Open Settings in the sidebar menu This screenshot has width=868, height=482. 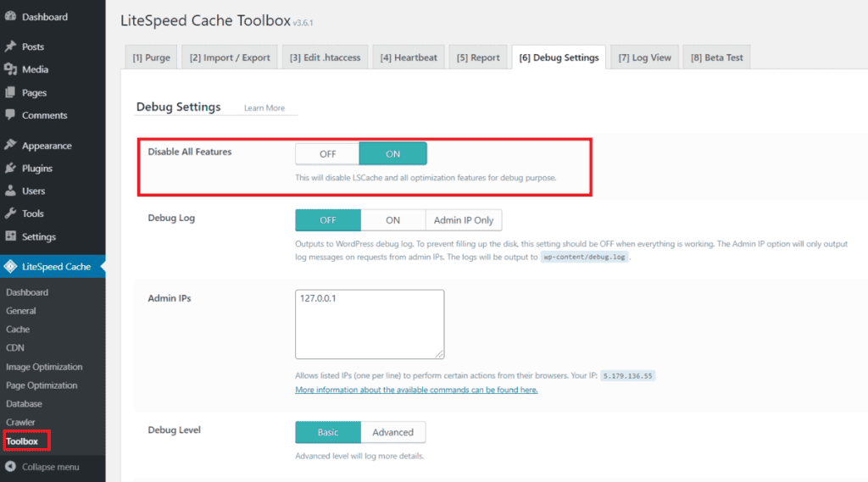click(39, 237)
